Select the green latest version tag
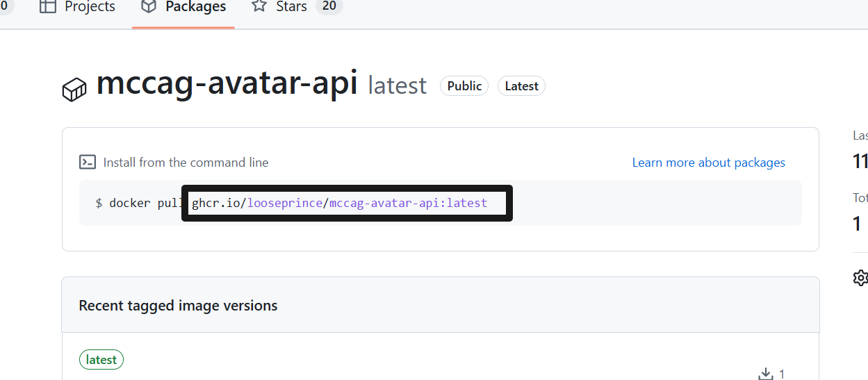 coord(101,360)
